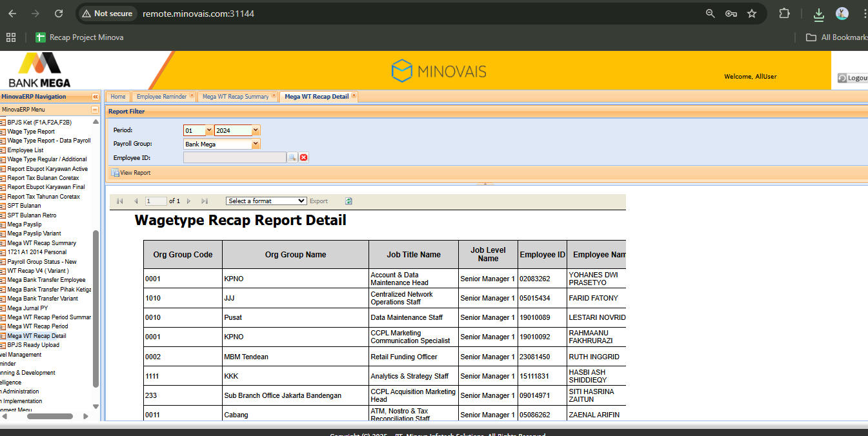868x436 pixels.
Task: Jump to the last report page icon
Action: 205,201
